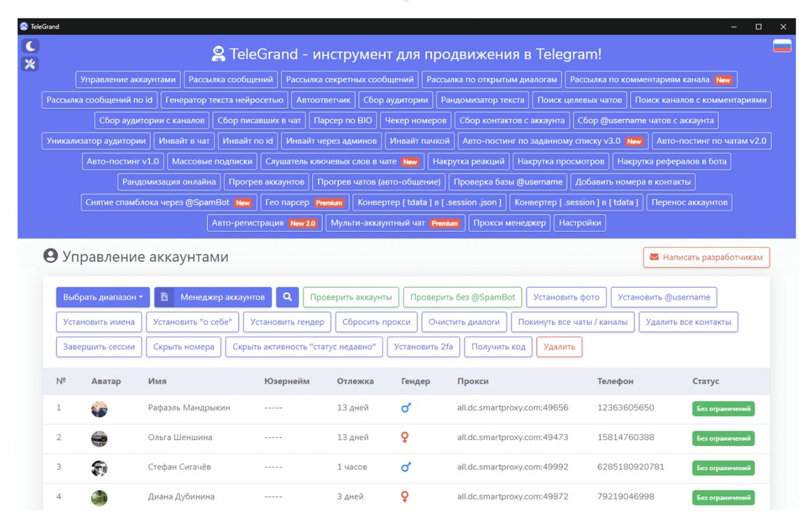The width and height of the screenshot is (812, 527).
Task: Select proxy all.dc.smartproxy.com:49473
Action: coord(512,437)
